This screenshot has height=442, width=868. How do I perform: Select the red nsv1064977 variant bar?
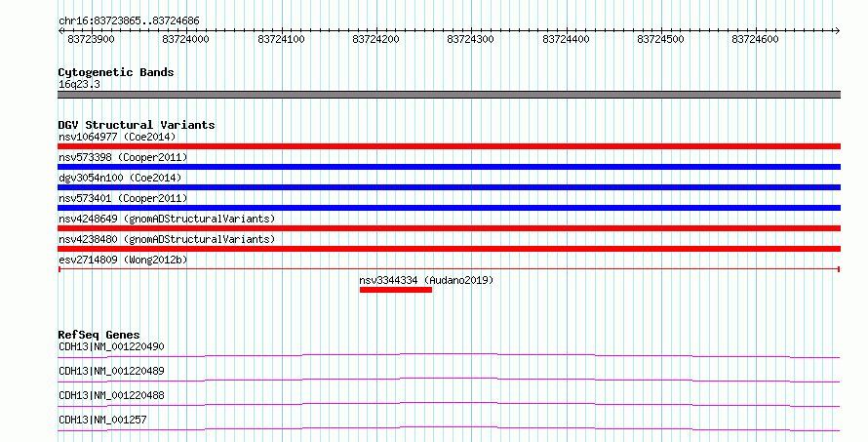tap(449, 146)
